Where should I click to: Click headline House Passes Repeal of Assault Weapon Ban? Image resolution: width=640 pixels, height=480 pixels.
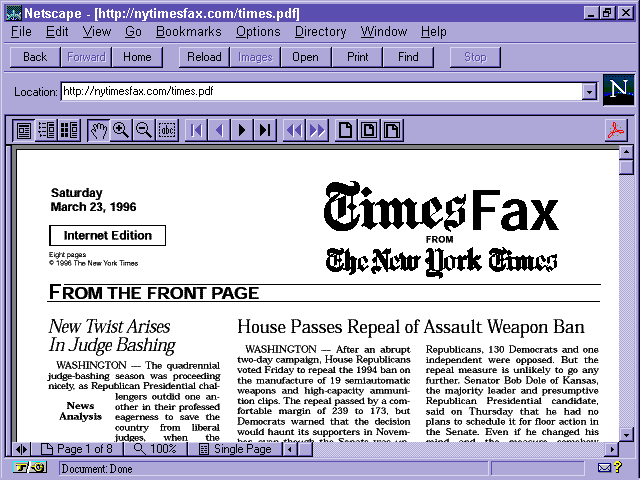411,327
